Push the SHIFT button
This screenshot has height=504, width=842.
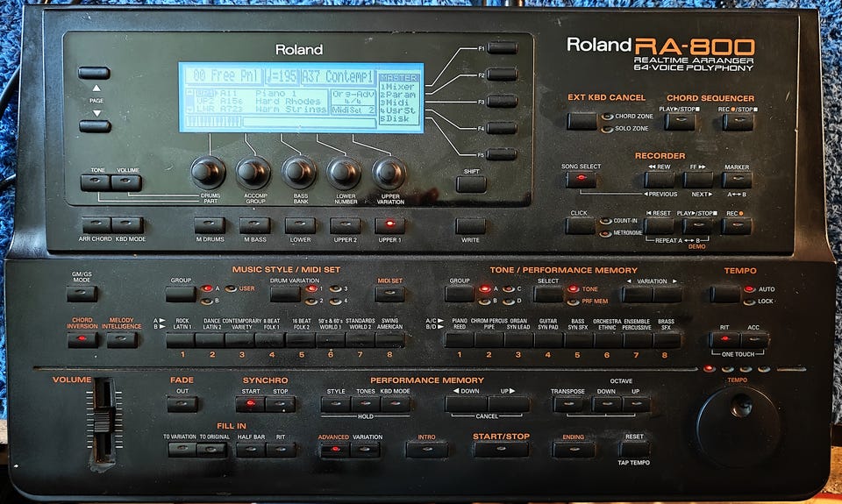click(471, 183)
